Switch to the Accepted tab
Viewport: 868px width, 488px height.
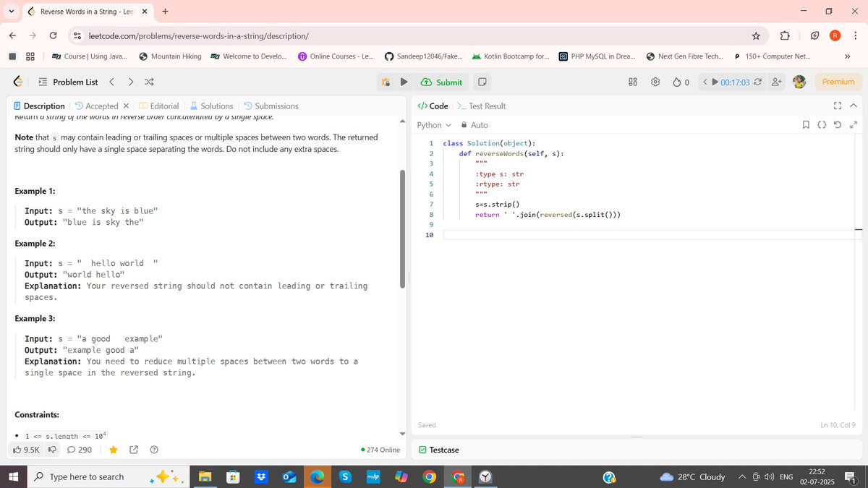[x=96, y=106]
